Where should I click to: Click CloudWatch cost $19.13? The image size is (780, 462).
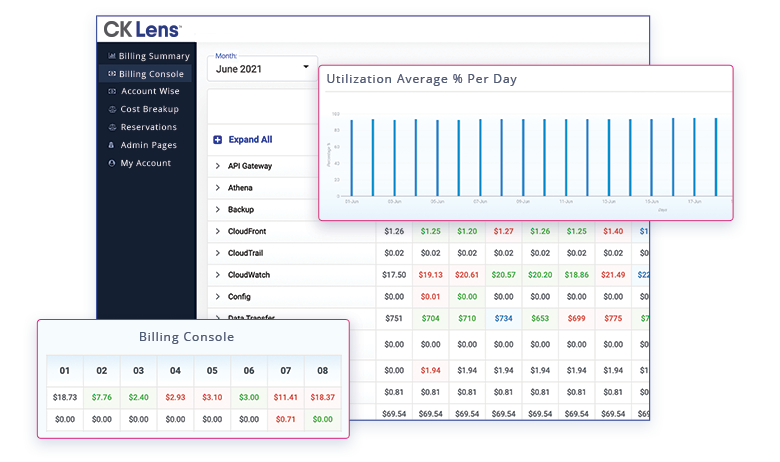click(430, 275)
